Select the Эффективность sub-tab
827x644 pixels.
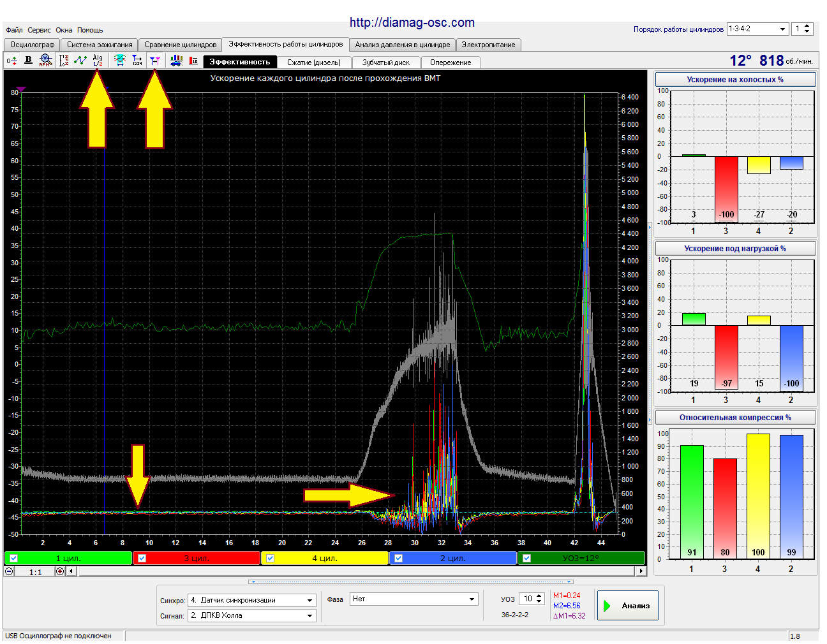pos(240,62)
